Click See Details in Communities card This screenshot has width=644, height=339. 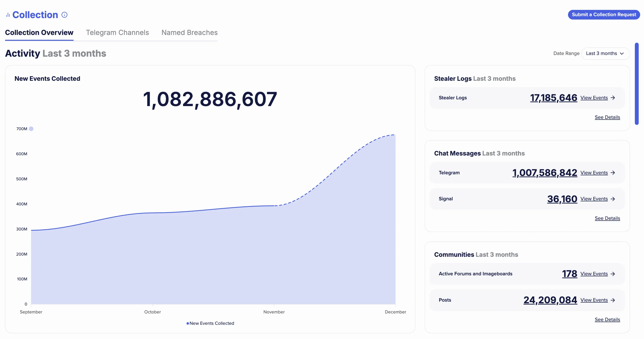tap(607, 319)
